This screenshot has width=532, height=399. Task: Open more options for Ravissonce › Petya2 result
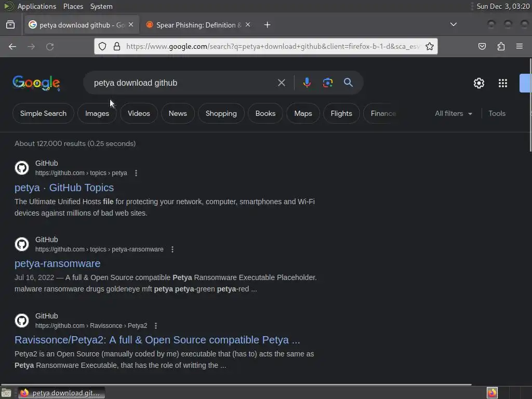[x=156, y=326]
